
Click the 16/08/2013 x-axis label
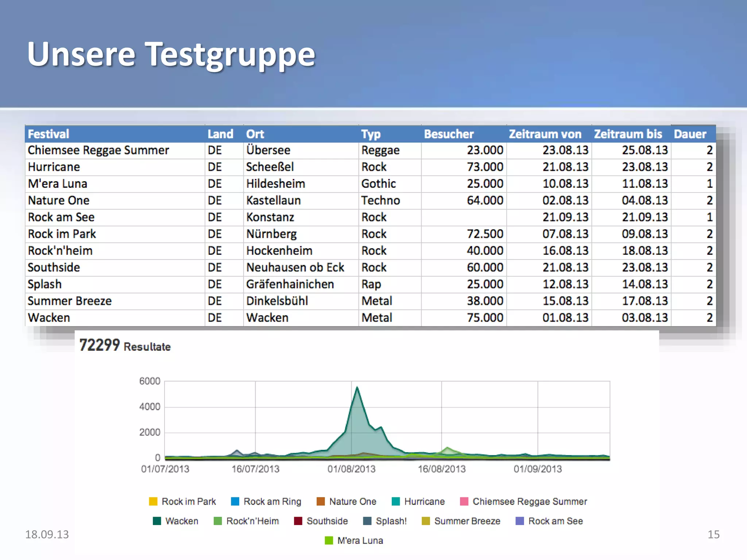click(442, 469)
